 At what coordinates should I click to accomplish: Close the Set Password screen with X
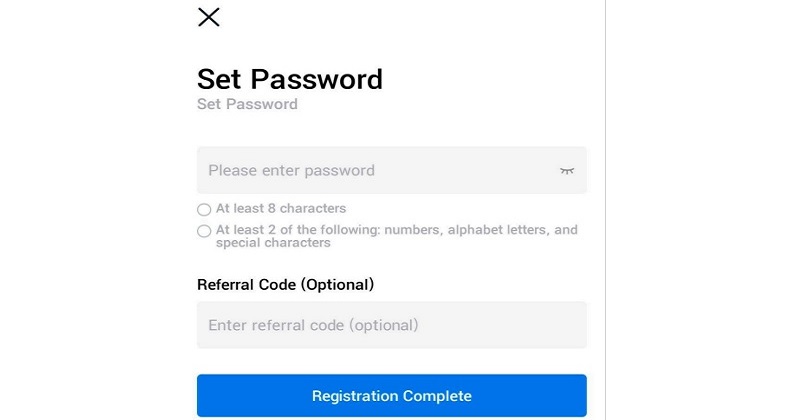(x=208, y=17)
